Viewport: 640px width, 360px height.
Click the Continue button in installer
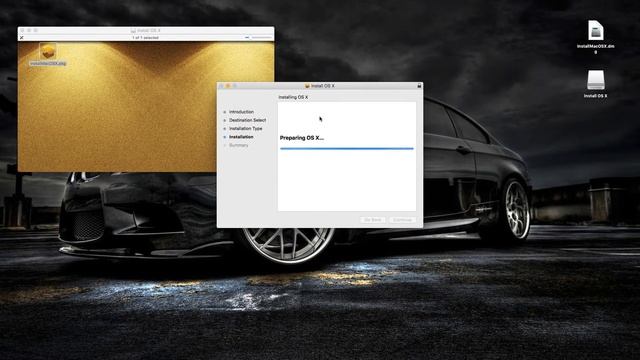[x=402, y=220]
